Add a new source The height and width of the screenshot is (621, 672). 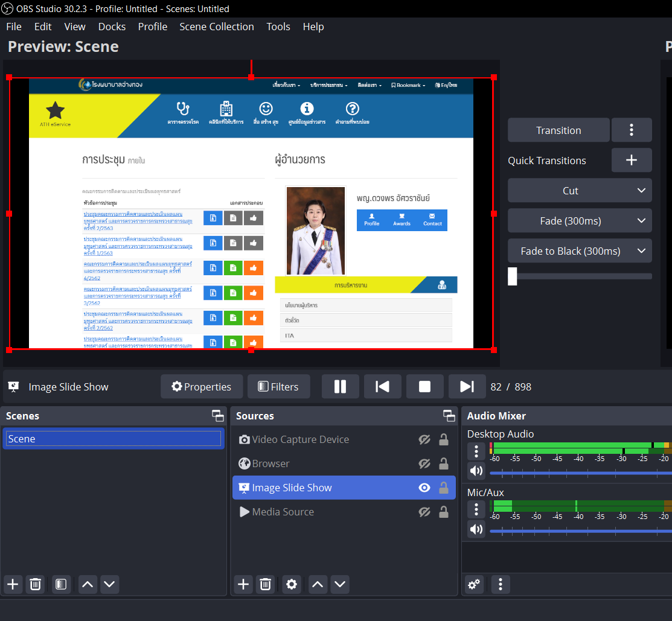(x=243, y=584)
